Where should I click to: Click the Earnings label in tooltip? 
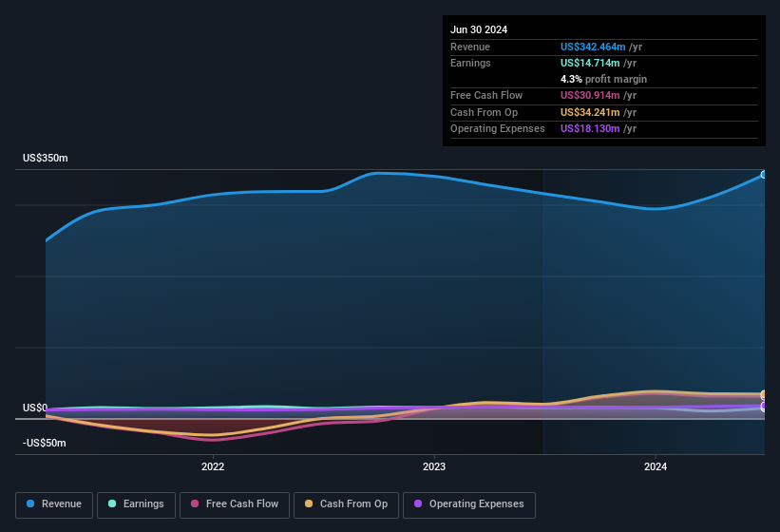(470, 63)
